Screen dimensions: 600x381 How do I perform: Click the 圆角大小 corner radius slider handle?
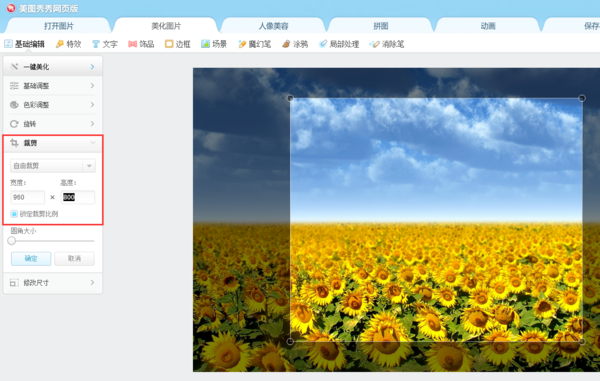(x=11, y=241)
